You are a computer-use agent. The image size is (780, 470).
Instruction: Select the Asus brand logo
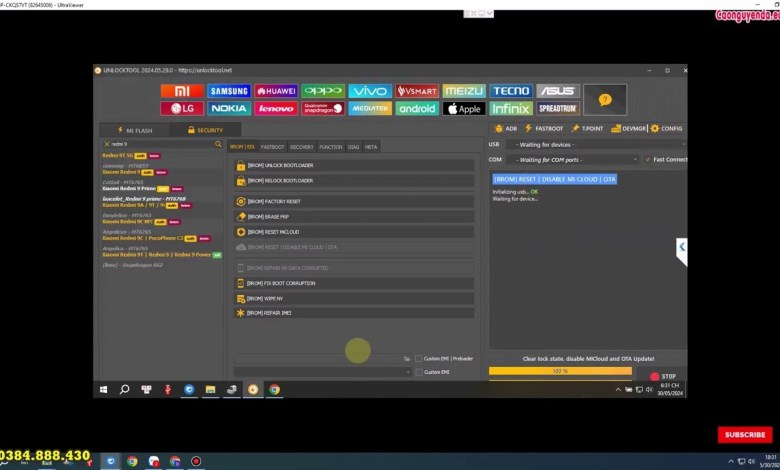(558, 91)
